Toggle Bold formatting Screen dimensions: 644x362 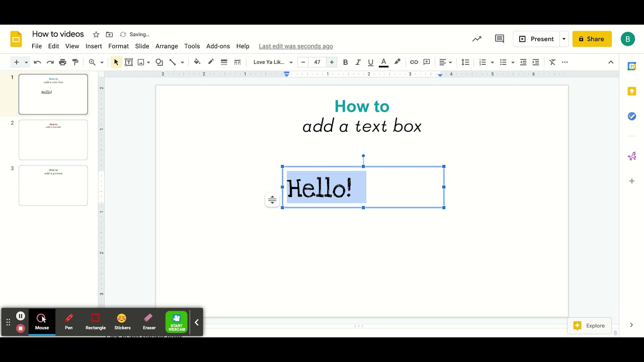pyautogui.click(x=345, y=62)
